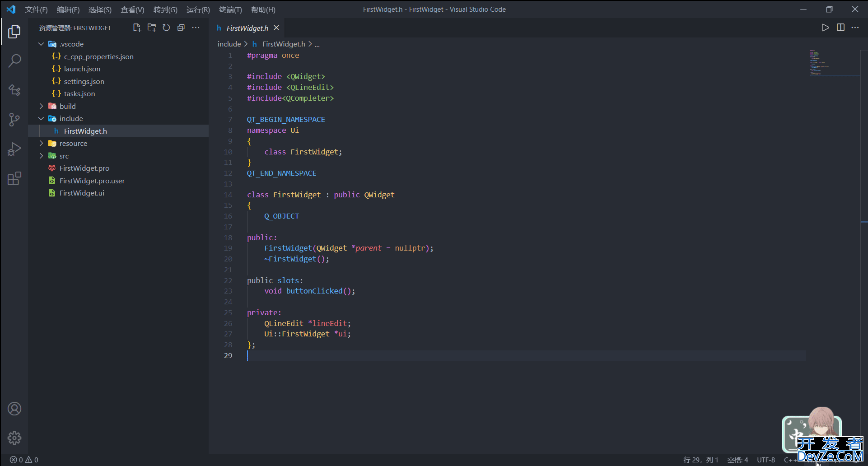
Task: Open the Accounts menu icon
Action: pyautogui.click(x=14, y=409)
